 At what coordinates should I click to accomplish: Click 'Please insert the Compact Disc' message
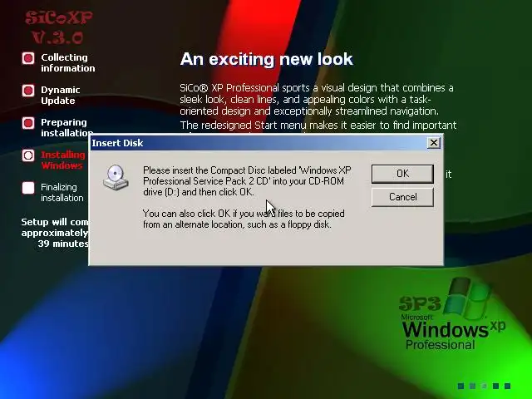(x=247, y=181)
